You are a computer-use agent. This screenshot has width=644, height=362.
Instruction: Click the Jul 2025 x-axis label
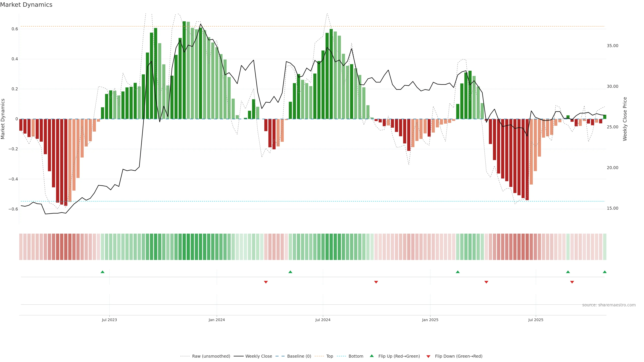pyautogui.click(x=536, y=320)
